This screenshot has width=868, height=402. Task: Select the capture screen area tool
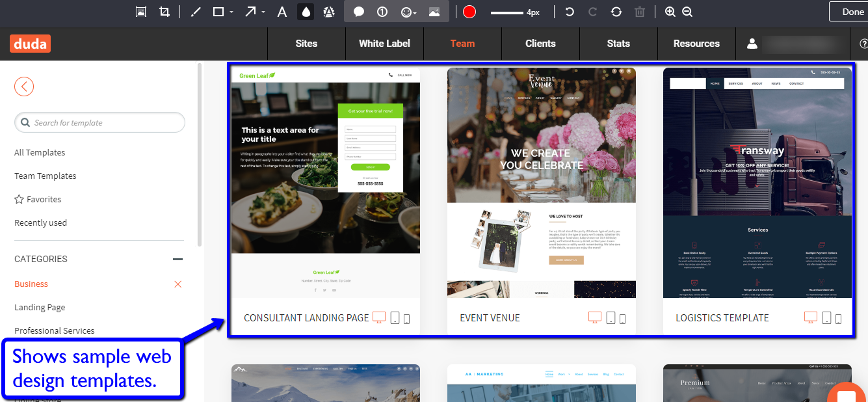[141, 12]
